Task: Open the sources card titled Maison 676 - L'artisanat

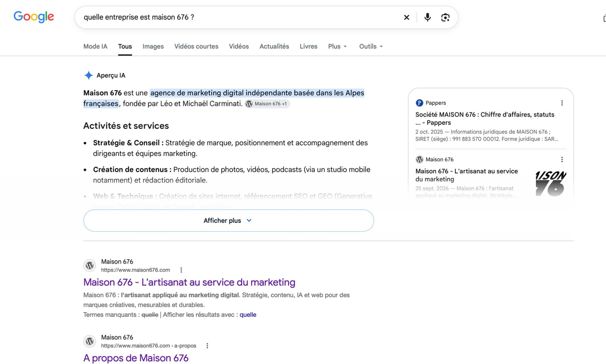Action: coord(466,175)
